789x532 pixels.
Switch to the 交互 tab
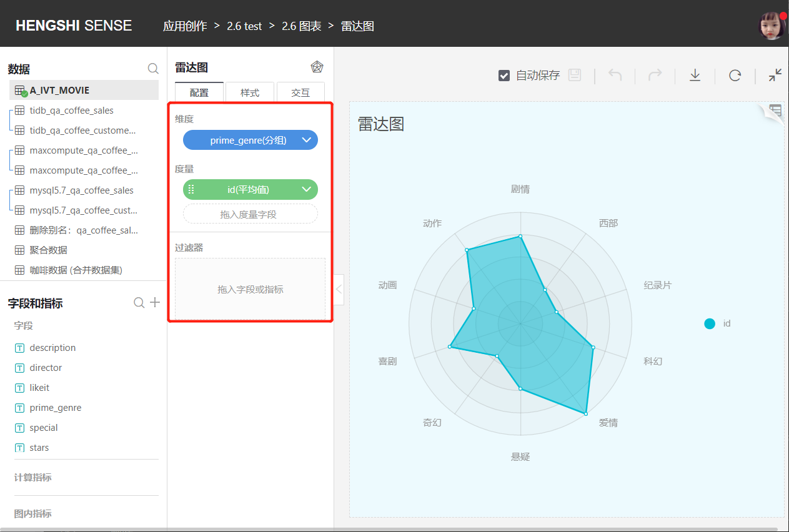coord(300,92)
